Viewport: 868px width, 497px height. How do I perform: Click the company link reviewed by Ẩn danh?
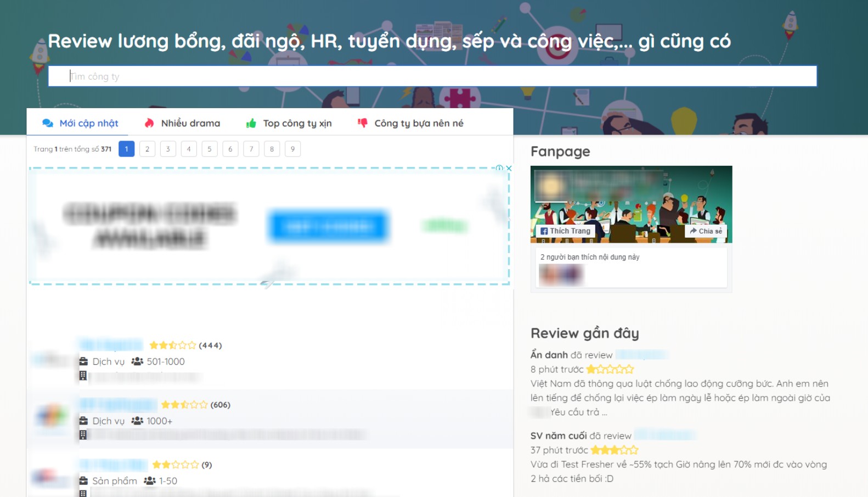641,355
